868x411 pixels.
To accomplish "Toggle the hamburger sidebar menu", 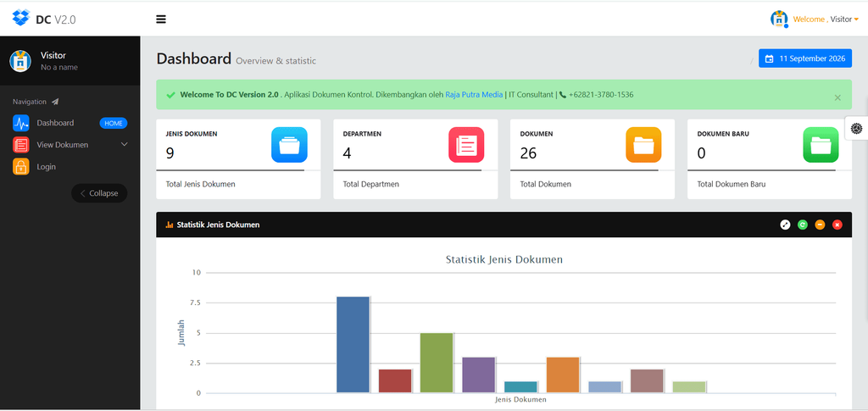I will click(161, 19).
